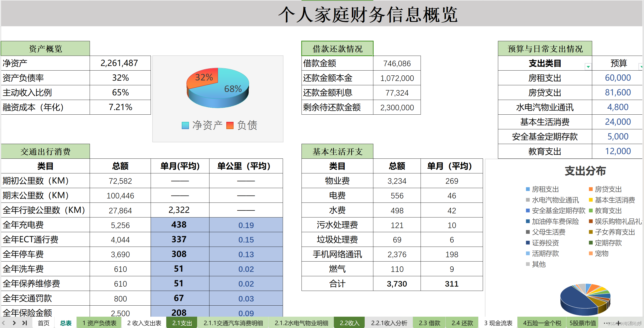Image resolution: width=644 pixels, height=328 pixels.
Task: Select the 房租支出 budget value 60,000
Action: click(x=617, y=78)
